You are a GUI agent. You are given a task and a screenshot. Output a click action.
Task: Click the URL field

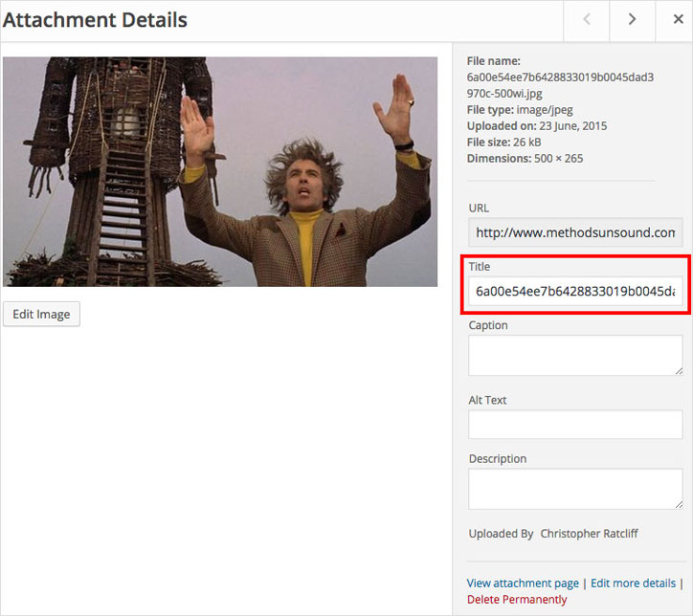click(x=575, y=232)
